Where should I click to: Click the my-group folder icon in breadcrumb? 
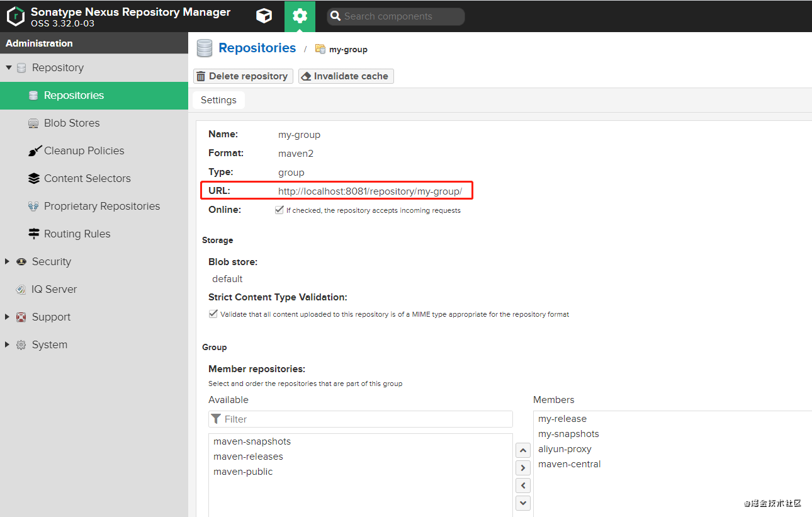pos(320,49)
